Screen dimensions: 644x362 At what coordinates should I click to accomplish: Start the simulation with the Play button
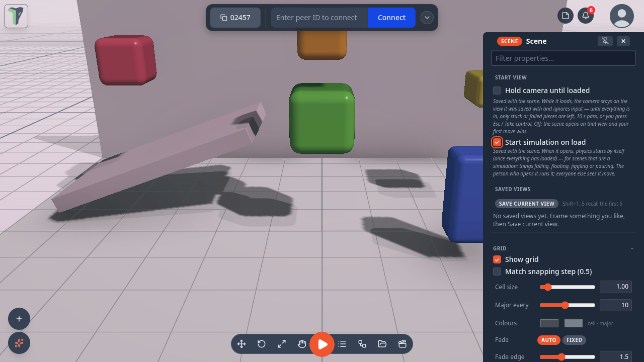(322, 344)
